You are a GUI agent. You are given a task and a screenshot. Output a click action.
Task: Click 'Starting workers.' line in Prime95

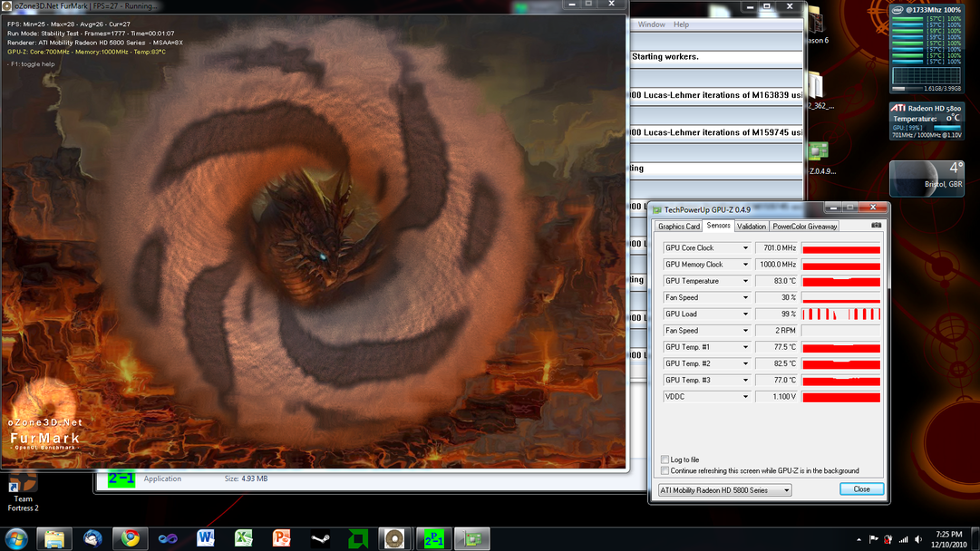pyautogui.click(x=665, y=57)
